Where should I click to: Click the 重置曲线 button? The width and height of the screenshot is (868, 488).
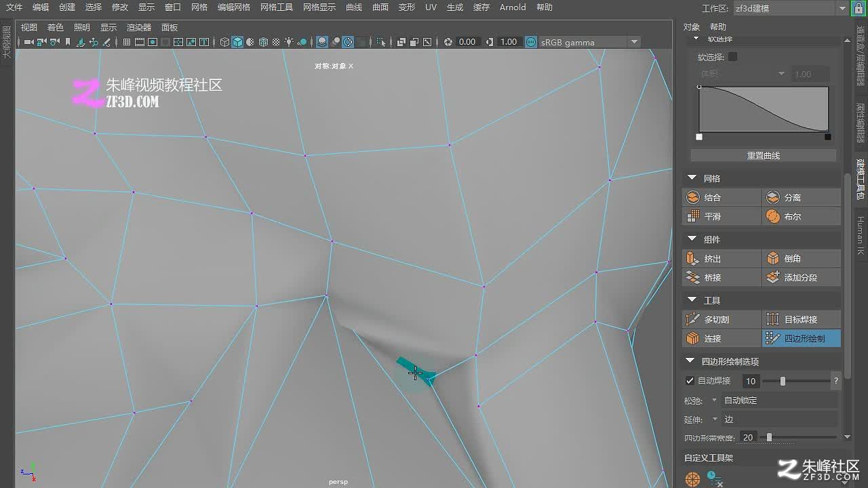pos(763,155)
